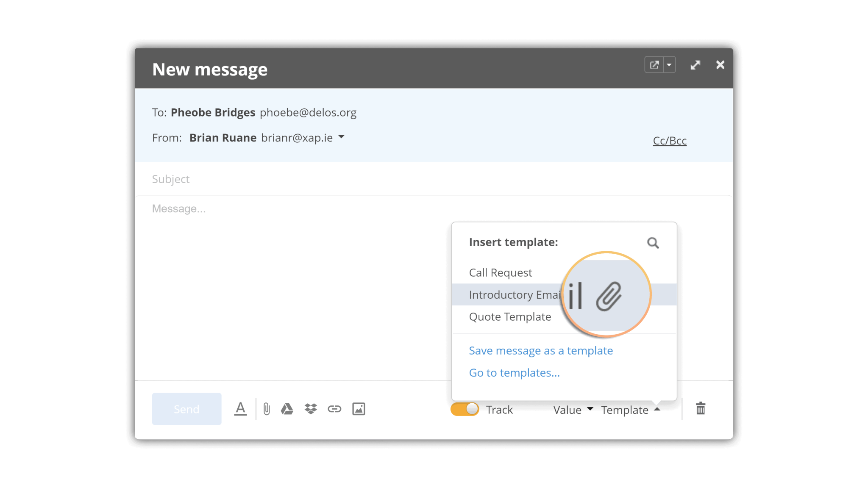Send the email to Pheobe Bridges
Screen dimensions: 868x488
pyautogui.click(x=186, y=408)
